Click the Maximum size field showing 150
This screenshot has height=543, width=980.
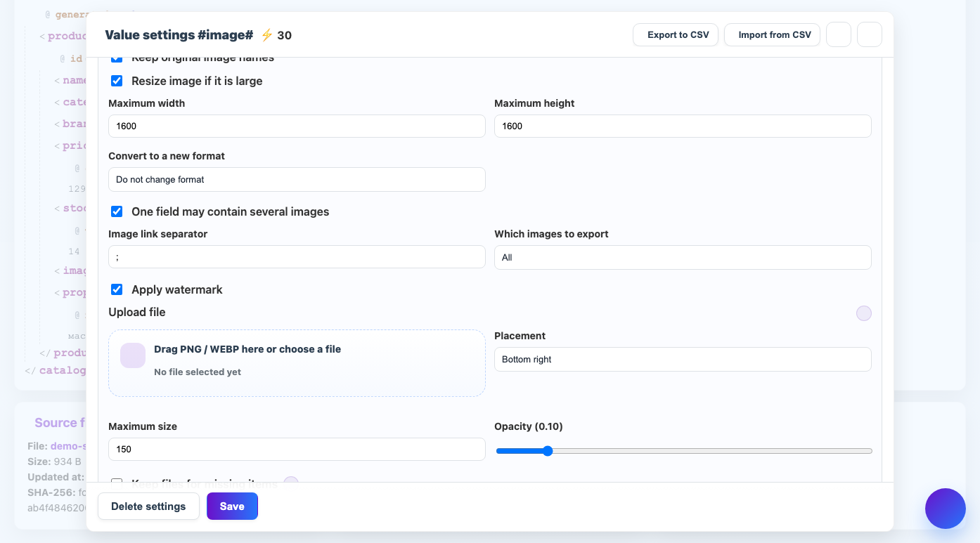pos(297,449)
